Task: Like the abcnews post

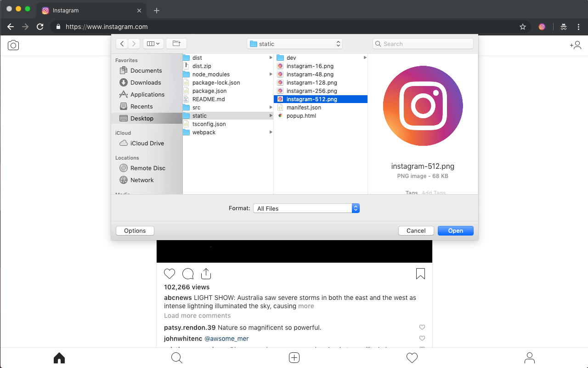Action: [169, 273]
